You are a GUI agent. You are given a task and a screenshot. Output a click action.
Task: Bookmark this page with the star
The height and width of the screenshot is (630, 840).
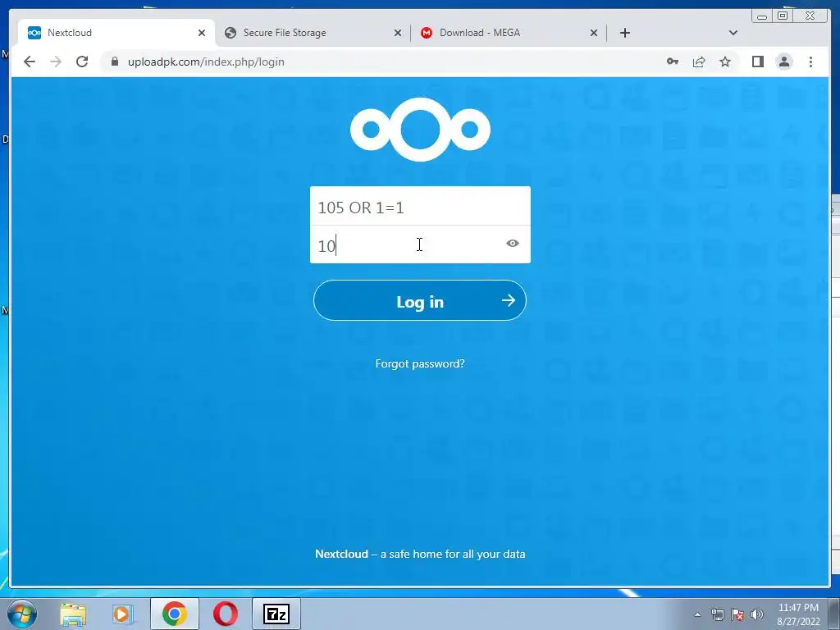point(725,62)
